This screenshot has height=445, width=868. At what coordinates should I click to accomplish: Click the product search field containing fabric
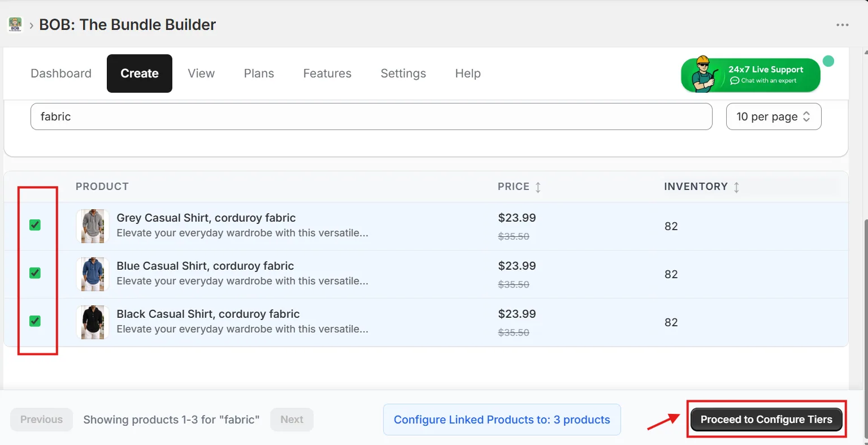pos(371,116)
